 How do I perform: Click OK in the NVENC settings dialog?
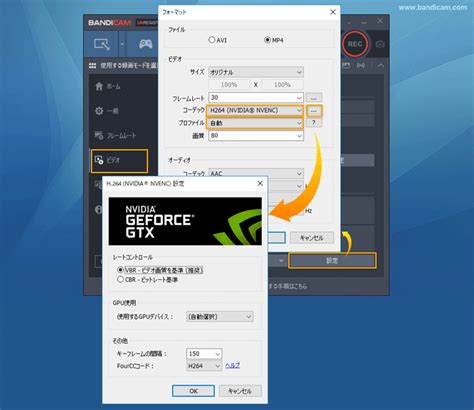coord(193,391)
